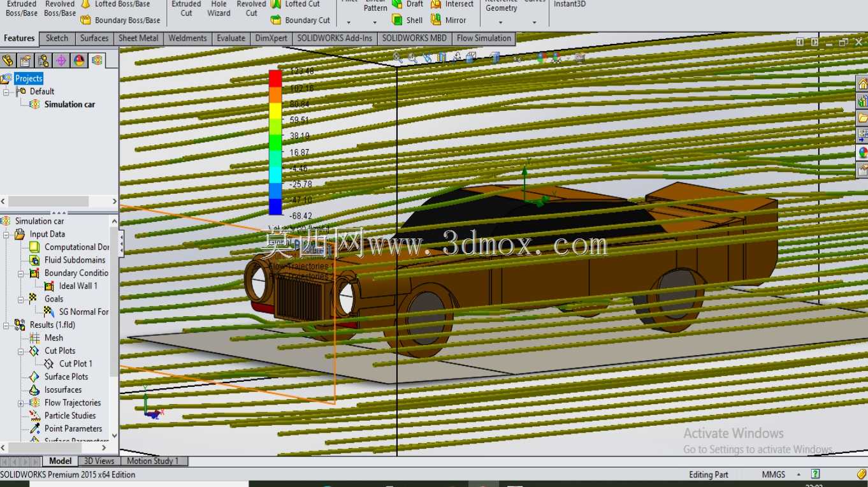Open File Explorer folder icon in task pane

coord(862,118)
